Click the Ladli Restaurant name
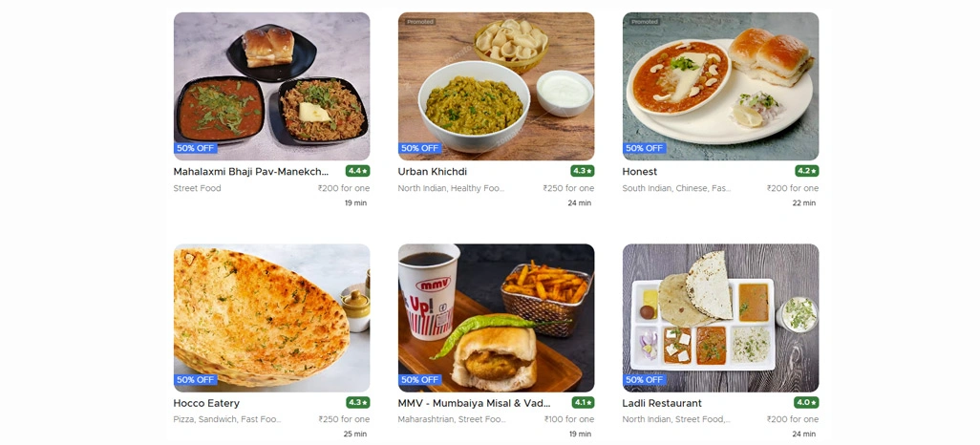 point(662,403)
